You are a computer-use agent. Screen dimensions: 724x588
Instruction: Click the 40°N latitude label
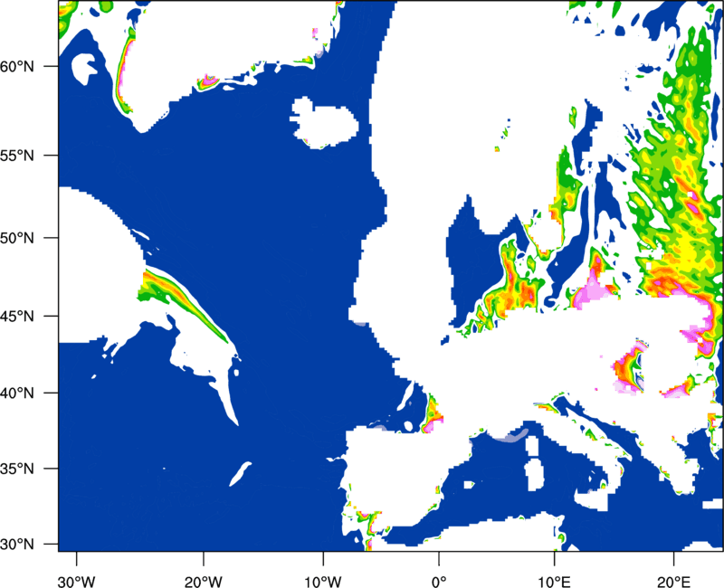click(17, 394)
